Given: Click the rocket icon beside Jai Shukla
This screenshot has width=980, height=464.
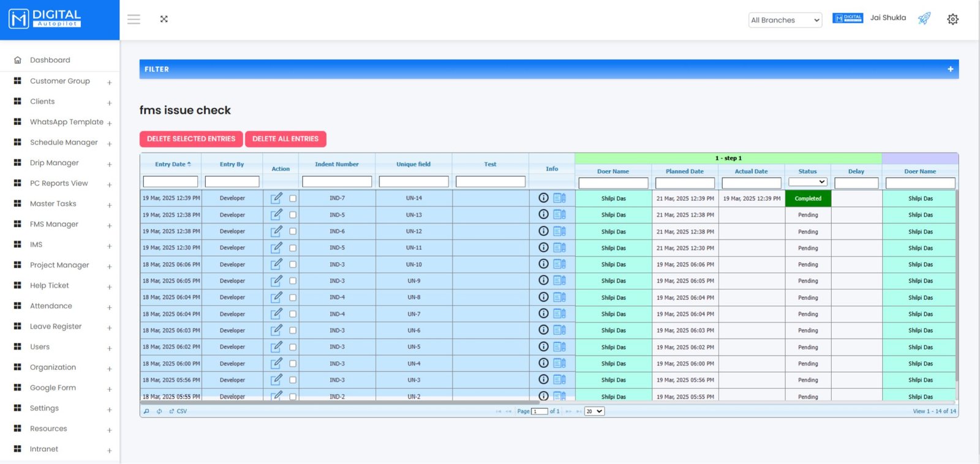Looking at the screenshot, I should pyautogui.click(x=924, y=18).
